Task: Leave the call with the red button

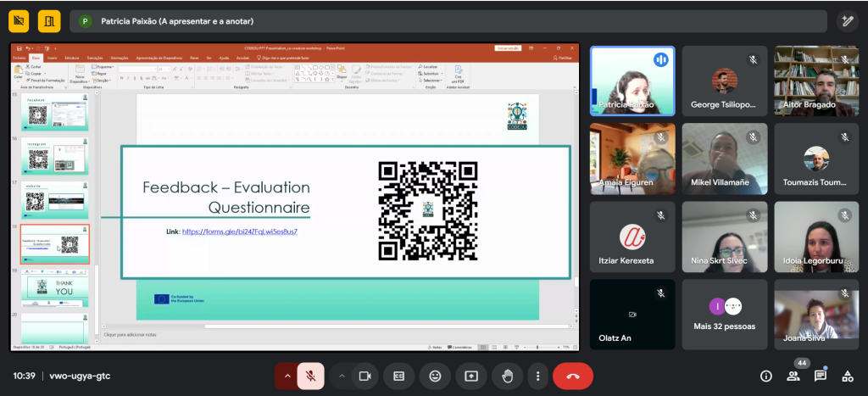Action: 573,376
